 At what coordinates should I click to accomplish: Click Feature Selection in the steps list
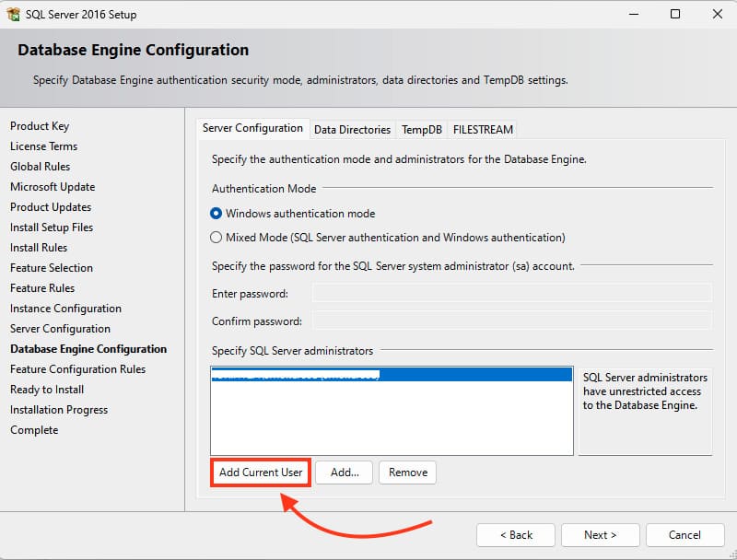point(52,268)
